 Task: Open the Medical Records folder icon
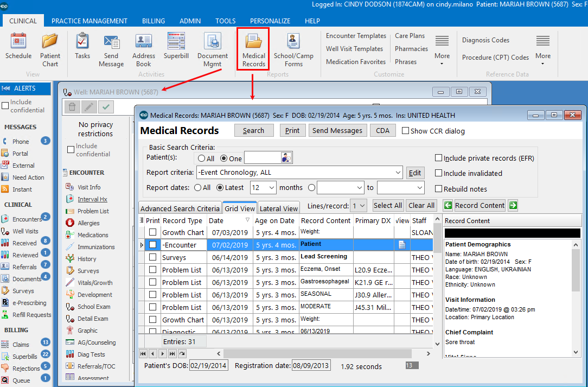point(253,41)
